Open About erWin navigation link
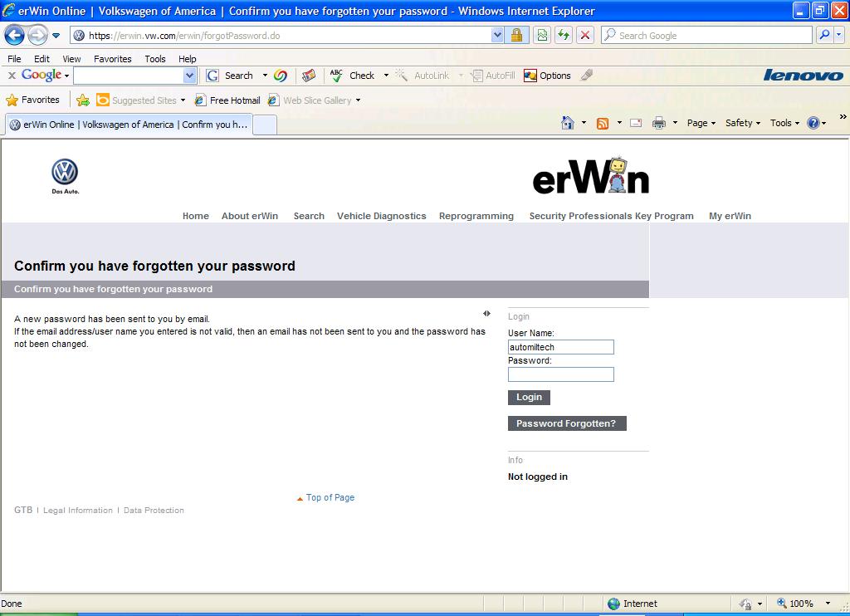The height and width of the screenshot is (616, 850). (x=249, y=216)
